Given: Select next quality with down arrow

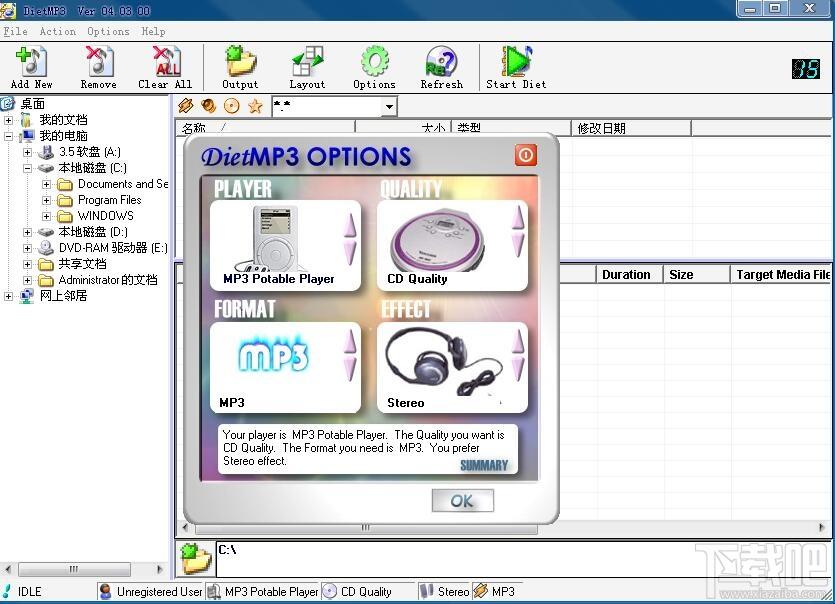Looking at the screenshot, I should click(518, 245).
